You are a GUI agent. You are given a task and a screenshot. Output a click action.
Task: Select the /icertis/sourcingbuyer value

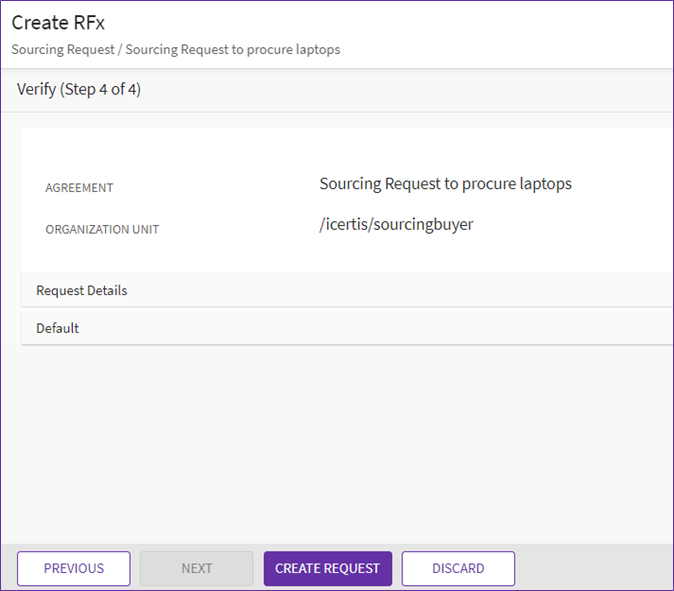(396, 225)
